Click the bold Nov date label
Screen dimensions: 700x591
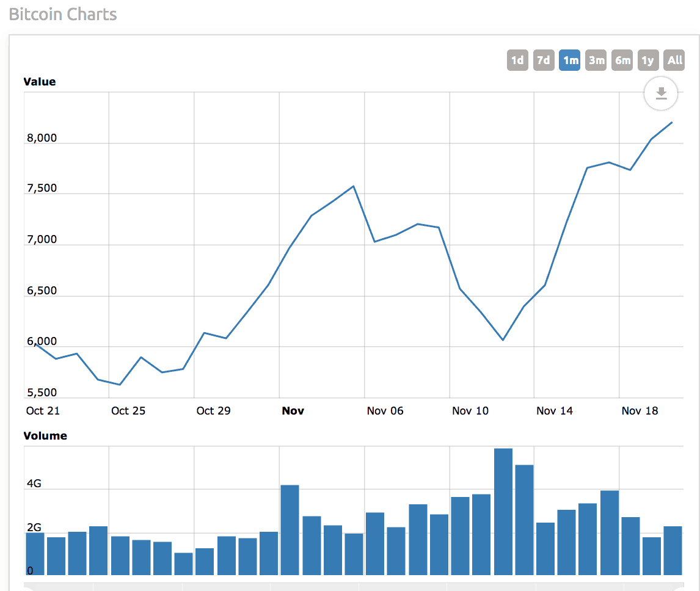point(293,411)
